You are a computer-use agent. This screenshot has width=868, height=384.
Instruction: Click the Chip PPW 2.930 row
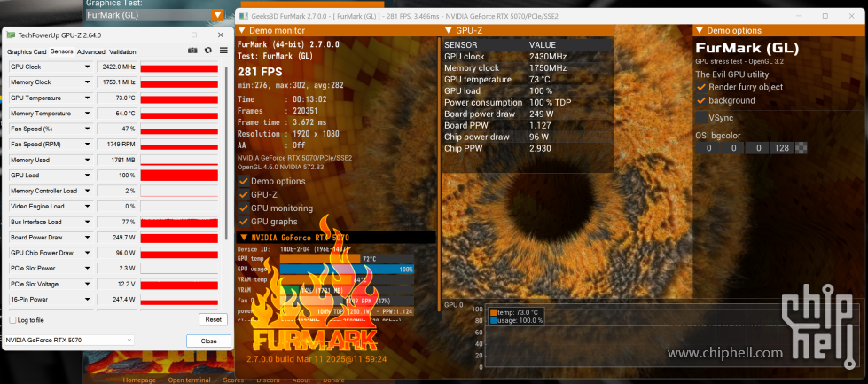[528, 148]
